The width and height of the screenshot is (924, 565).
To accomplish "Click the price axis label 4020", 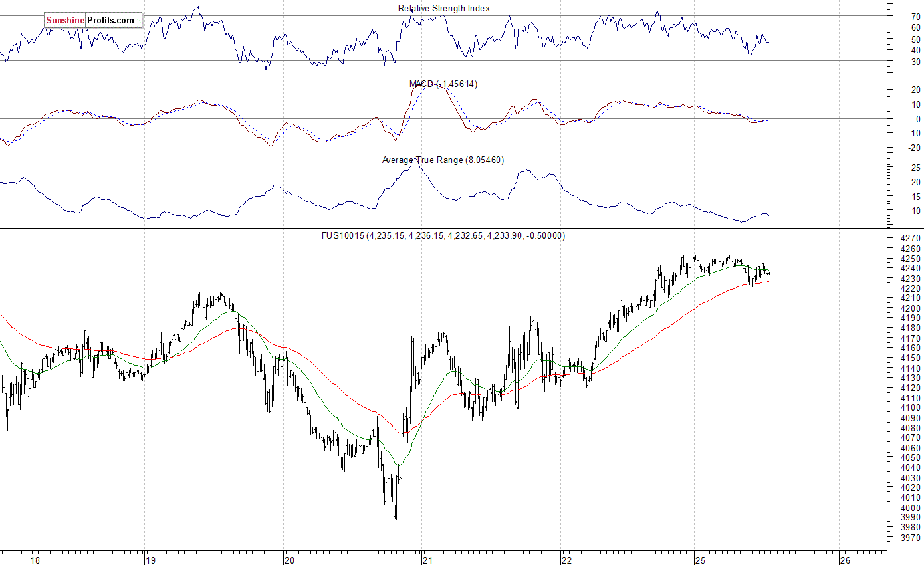I will coord(911,487).
